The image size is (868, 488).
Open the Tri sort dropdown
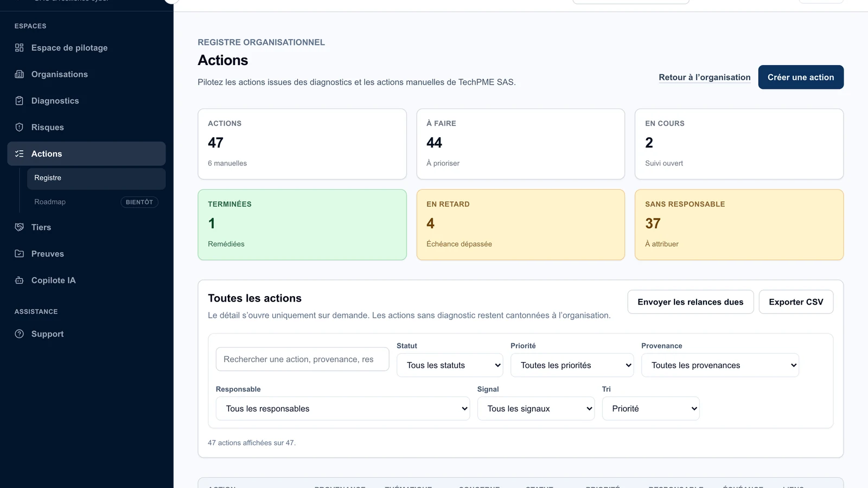click(650, 409)
